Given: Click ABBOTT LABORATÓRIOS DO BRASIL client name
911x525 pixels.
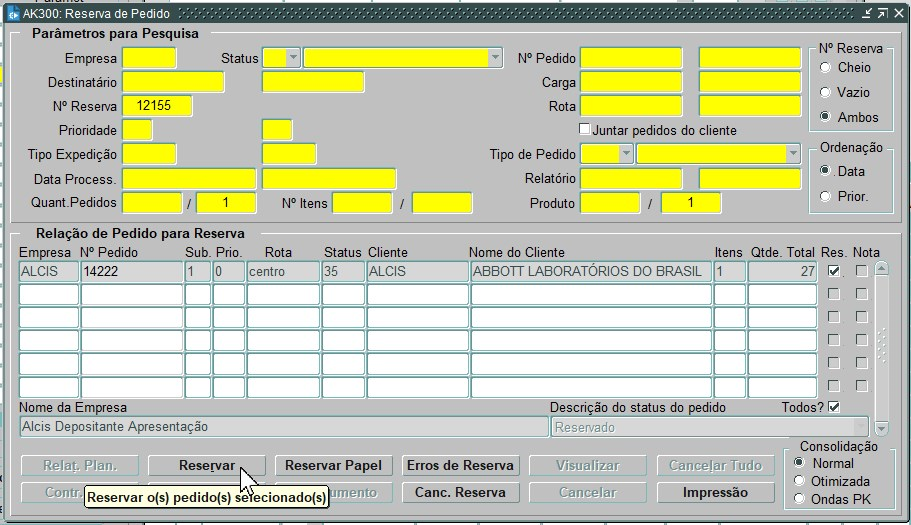Looking at the screenshot, I should pos(591,271).
